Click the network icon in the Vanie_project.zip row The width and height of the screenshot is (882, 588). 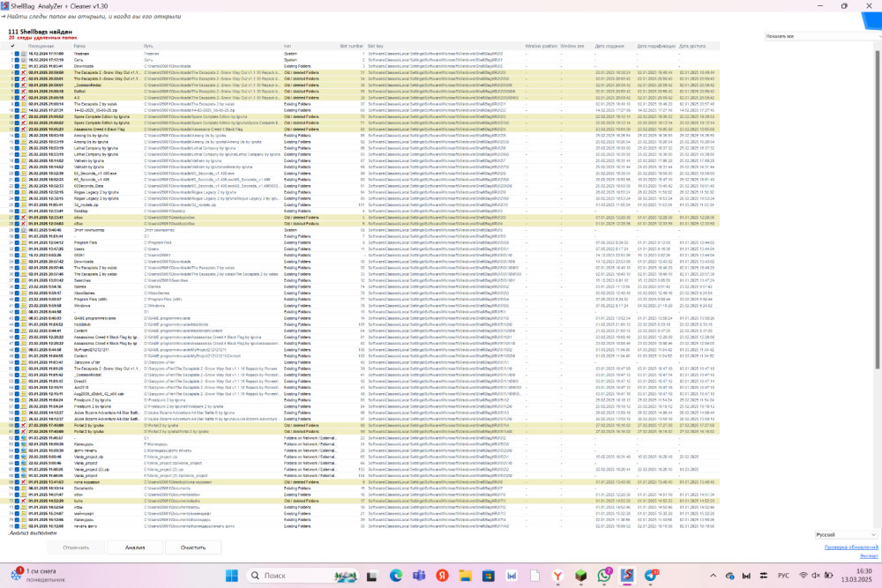pyautogui.click(x=23, y=457)
